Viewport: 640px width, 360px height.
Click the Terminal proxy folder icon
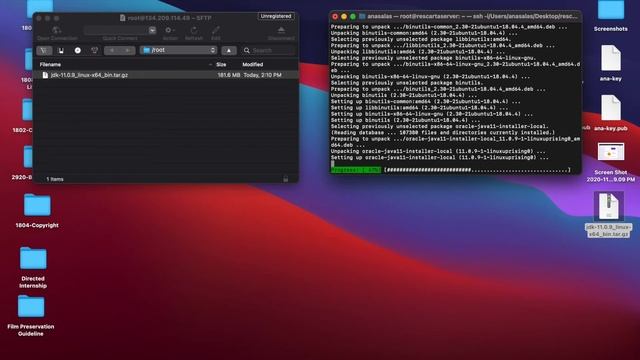362,16
